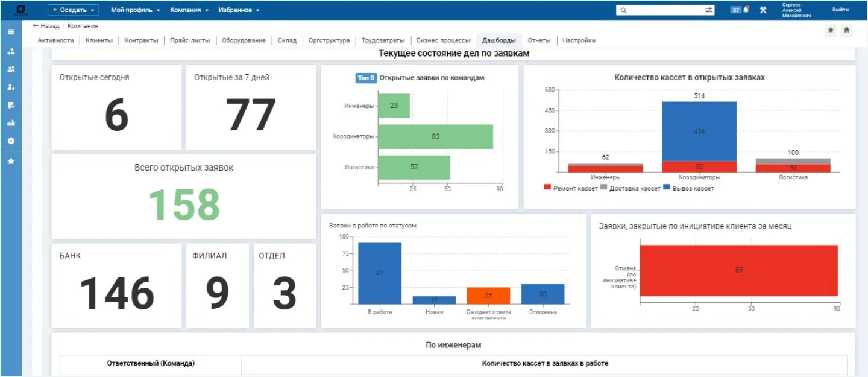Open search filter sliders icon
The image size is (868, 377).
(x=709, y=10)
